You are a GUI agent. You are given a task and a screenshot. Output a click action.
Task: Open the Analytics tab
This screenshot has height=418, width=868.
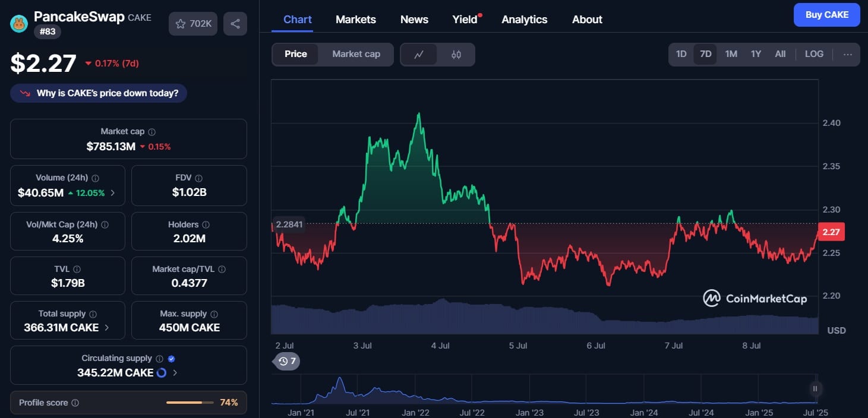pos(524,19)
